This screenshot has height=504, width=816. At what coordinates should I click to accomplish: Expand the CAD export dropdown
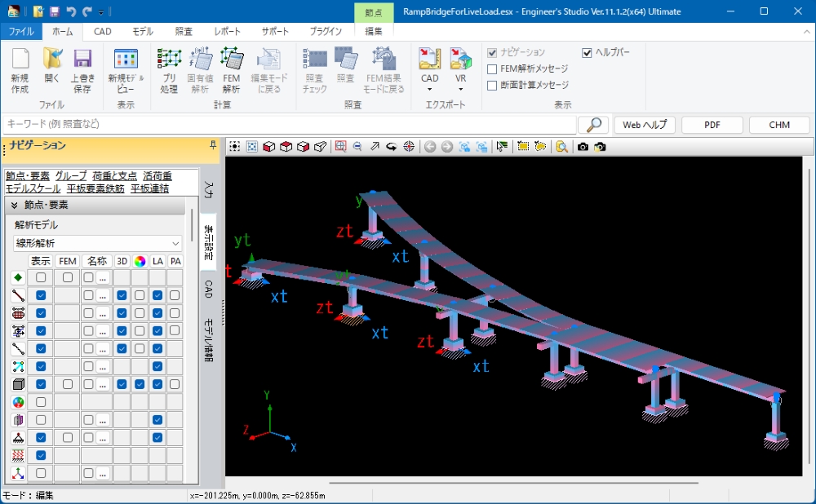[430, 84]
